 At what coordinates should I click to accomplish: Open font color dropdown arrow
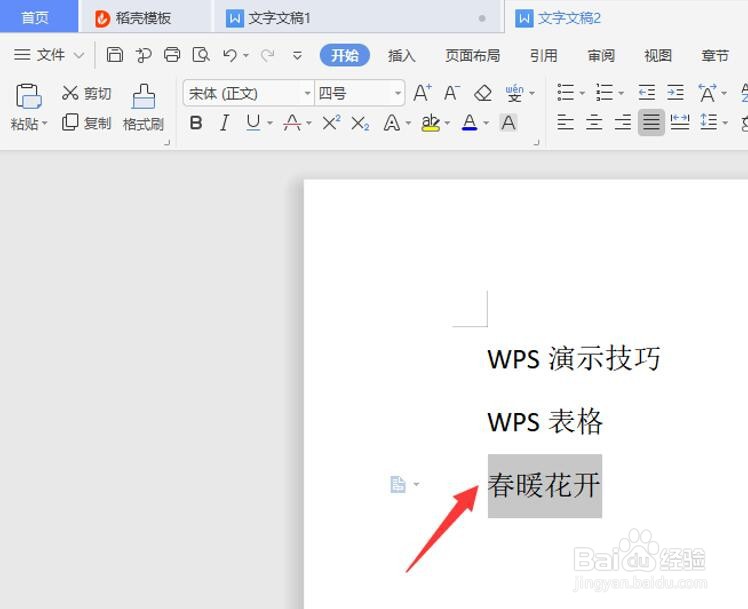[x=486, y=124]
